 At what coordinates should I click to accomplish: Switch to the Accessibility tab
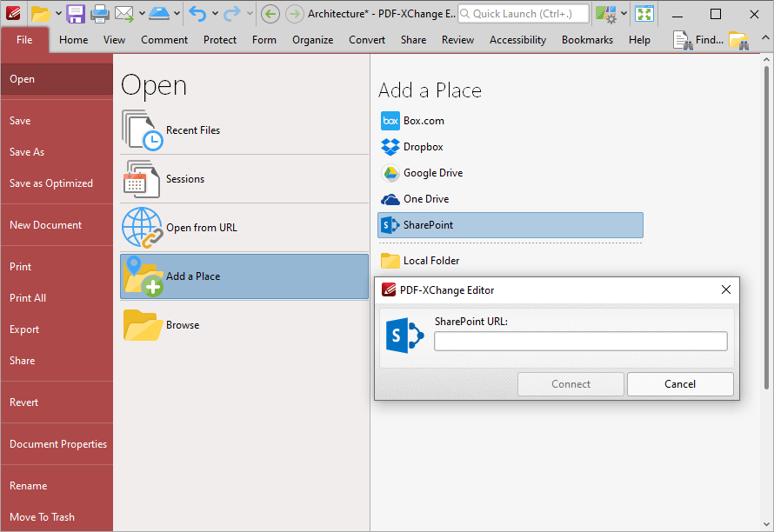pos(517,40)
